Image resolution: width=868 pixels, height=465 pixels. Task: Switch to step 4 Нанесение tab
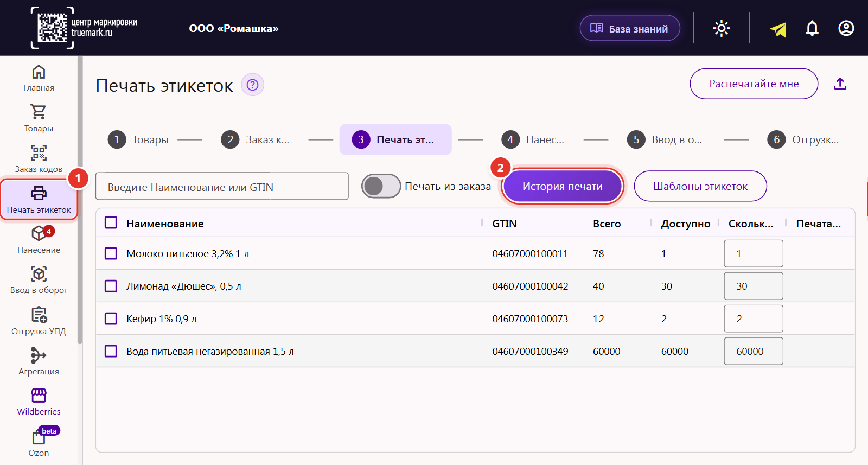click(532, 139)
